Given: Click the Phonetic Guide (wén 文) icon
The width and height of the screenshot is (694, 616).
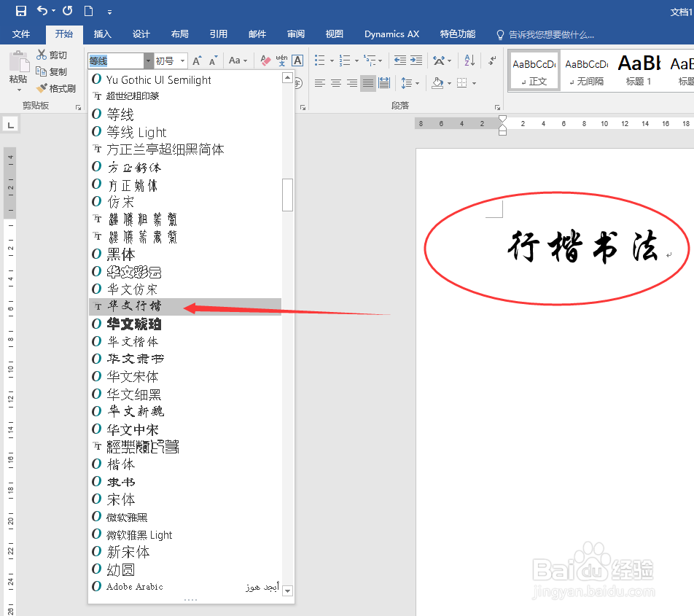Looking at the screenshot, I should [x=281, y=61].
